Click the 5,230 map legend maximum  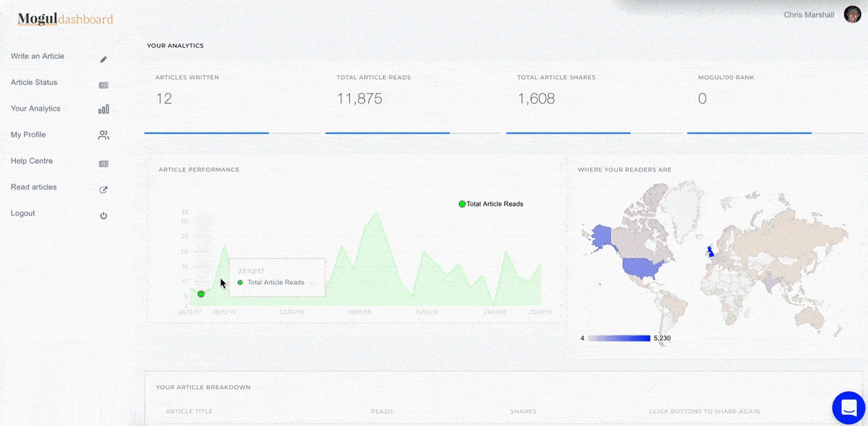[x=662, y=338]
